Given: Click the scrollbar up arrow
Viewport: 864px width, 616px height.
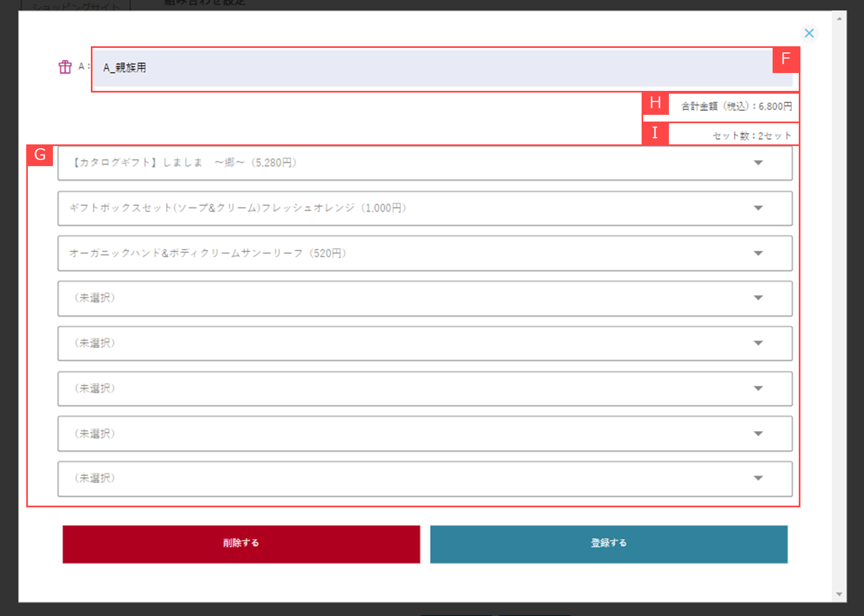Looking at the screenshot, I should coord(839,18).
